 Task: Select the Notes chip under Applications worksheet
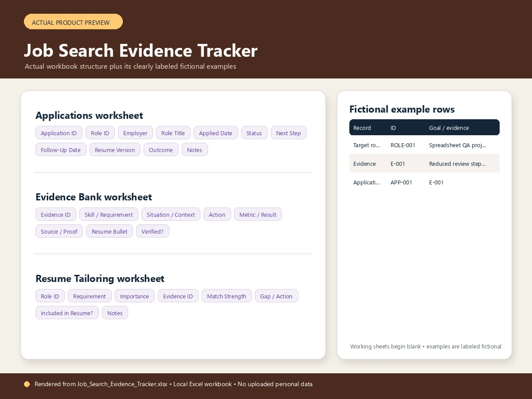pyautogui.click(x=195, y=150)
